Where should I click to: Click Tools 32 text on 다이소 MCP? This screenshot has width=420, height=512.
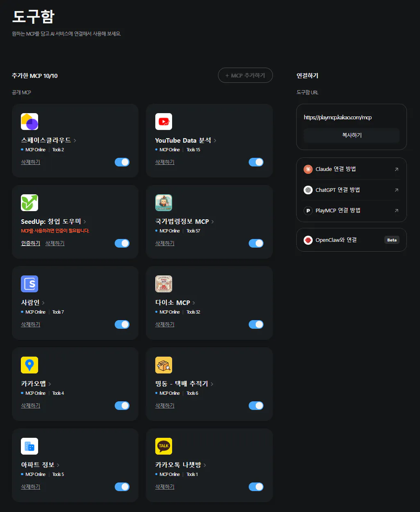193,312
